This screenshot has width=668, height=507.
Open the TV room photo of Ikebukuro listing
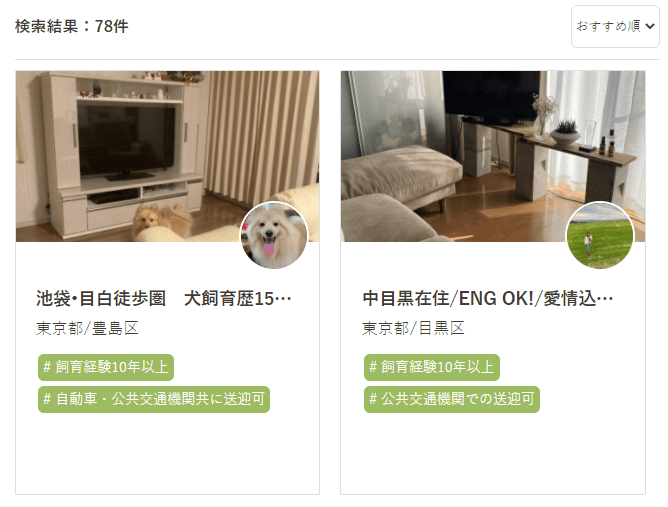[167, 156]
